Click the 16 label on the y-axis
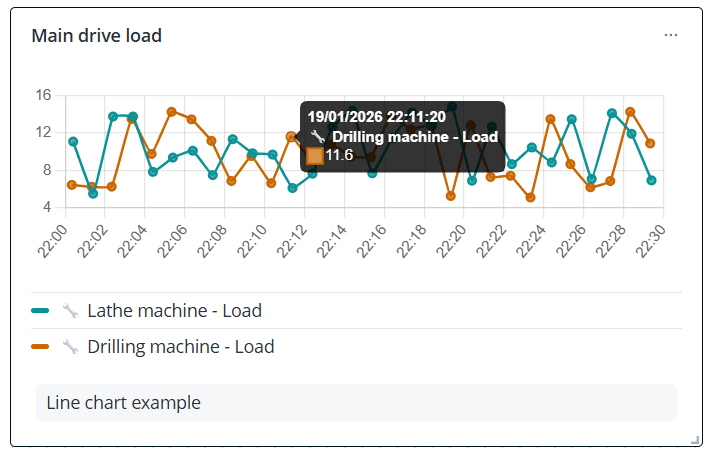The height and width of the screenshot is (452, 707). [x=43, y=95]
